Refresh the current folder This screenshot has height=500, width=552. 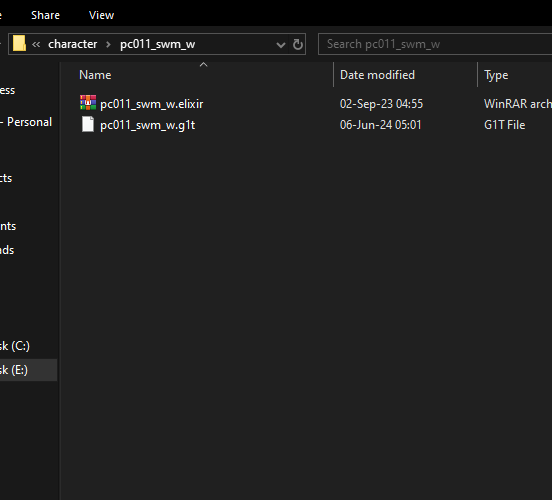298,44
